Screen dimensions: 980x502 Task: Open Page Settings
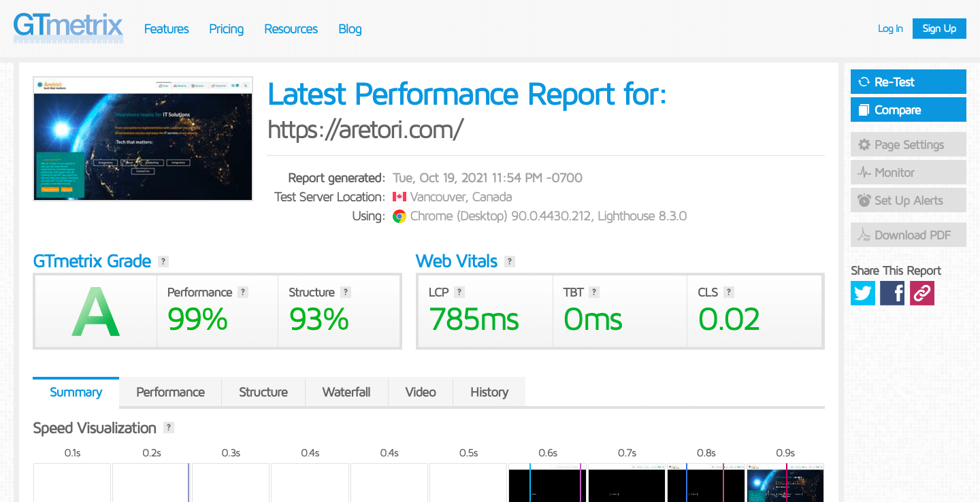[x=909, y=144]
